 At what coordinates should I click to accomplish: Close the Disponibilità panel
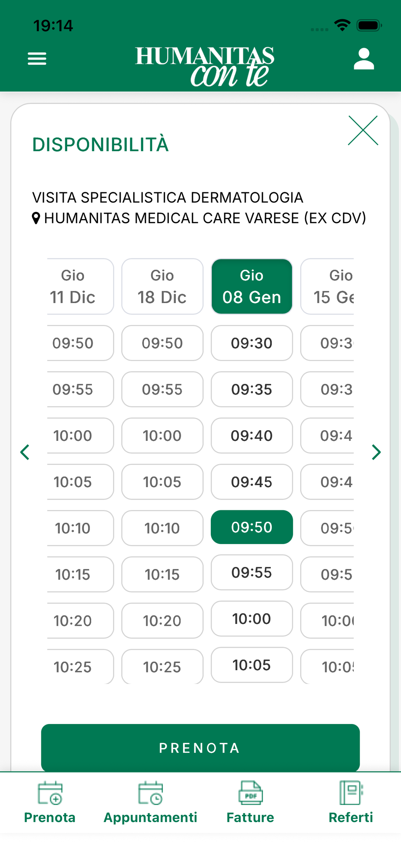363,131
